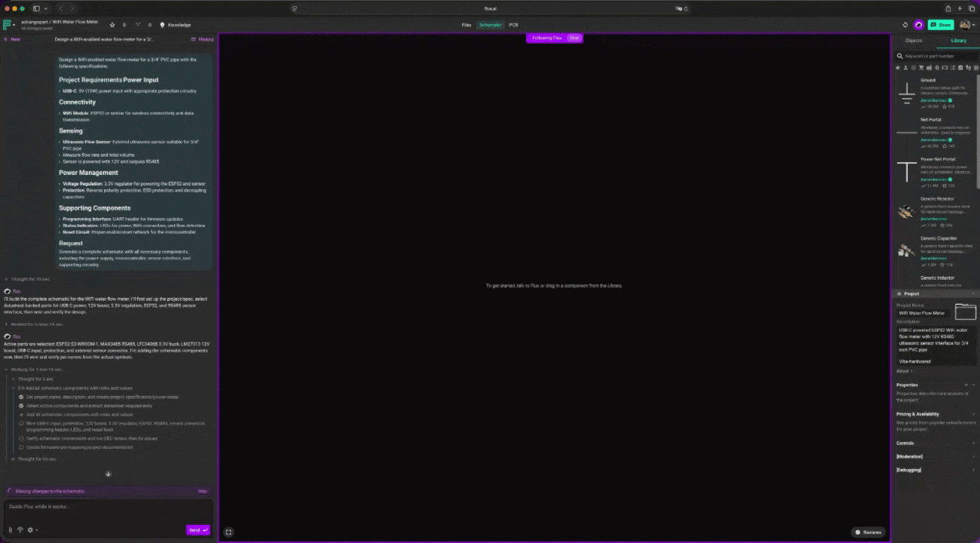Viewport: 980px width, 543px height.
Task: Click the purple Flux copilot icon
Action: point(918,25)
